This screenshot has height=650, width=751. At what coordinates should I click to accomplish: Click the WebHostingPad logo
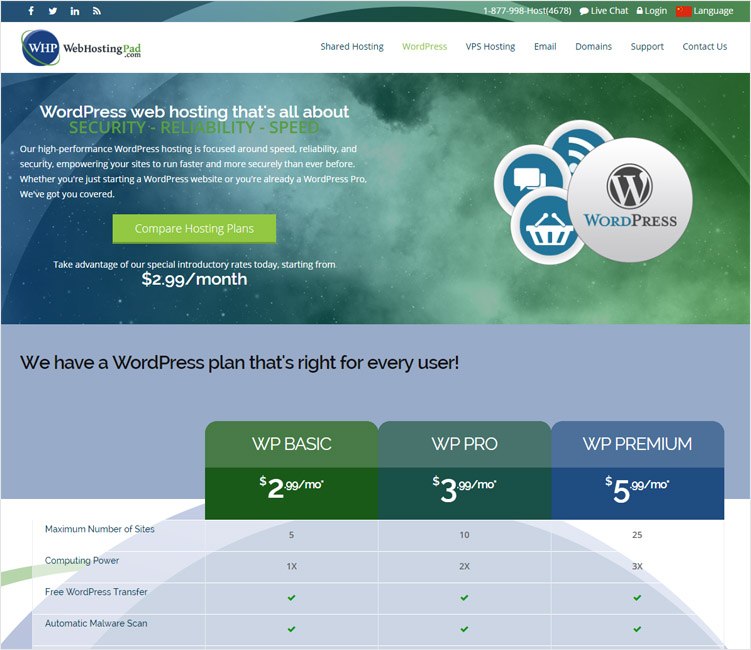pos(81,47)
